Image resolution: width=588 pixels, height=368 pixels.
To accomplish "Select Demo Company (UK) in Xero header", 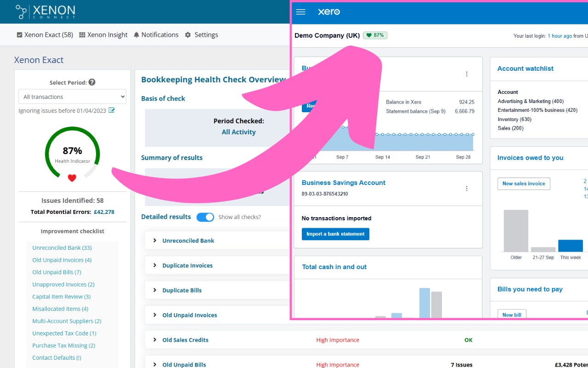I will pyautogui.click(x=327, y=35).
